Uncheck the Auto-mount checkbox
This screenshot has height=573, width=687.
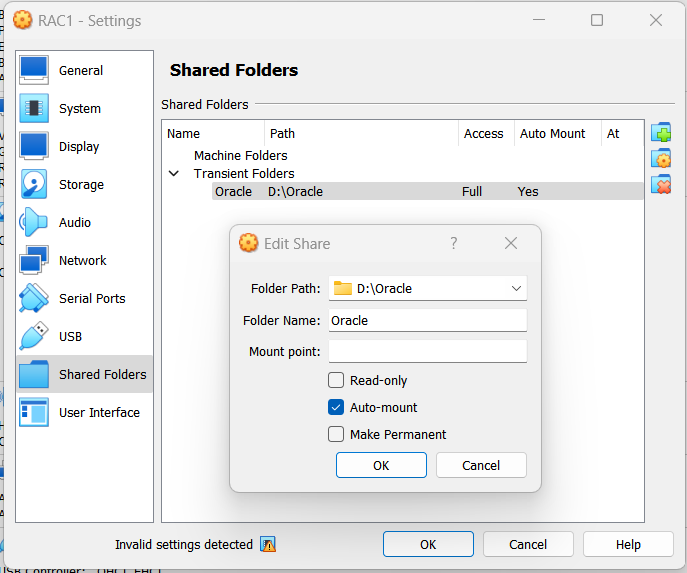tap(336, 407)
